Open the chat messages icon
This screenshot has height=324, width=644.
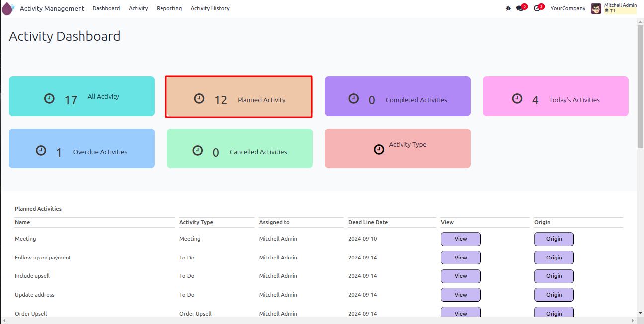coord(520,8)
